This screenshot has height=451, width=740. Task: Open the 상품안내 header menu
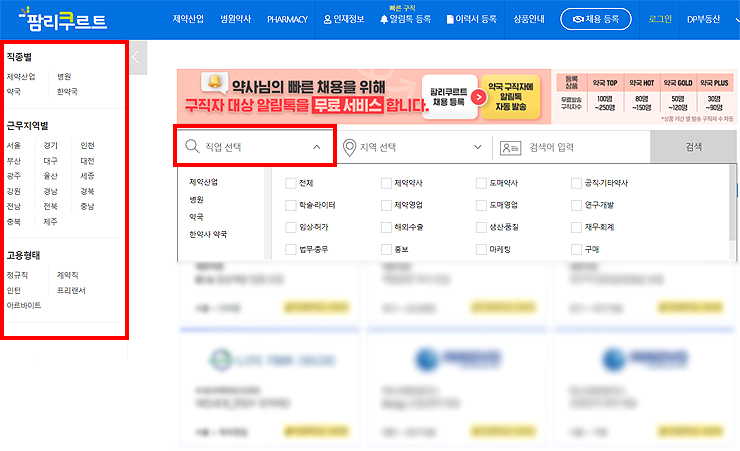point(529,19)
